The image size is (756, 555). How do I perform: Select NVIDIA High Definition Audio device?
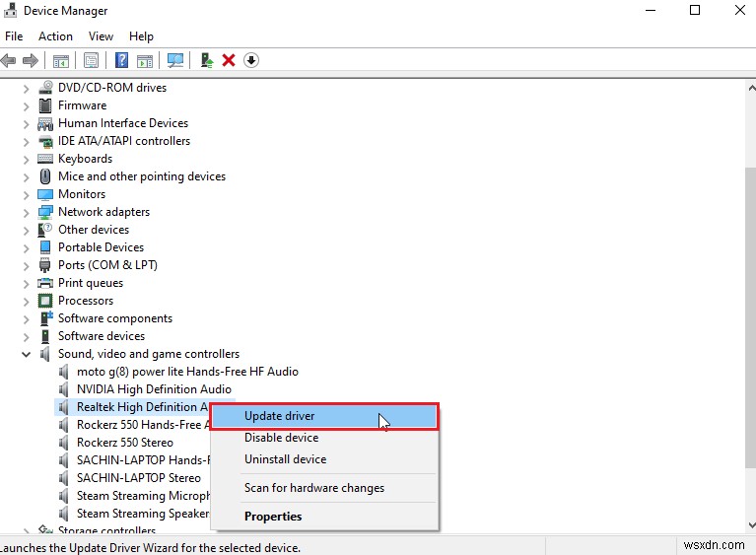(x=154, y=389)
